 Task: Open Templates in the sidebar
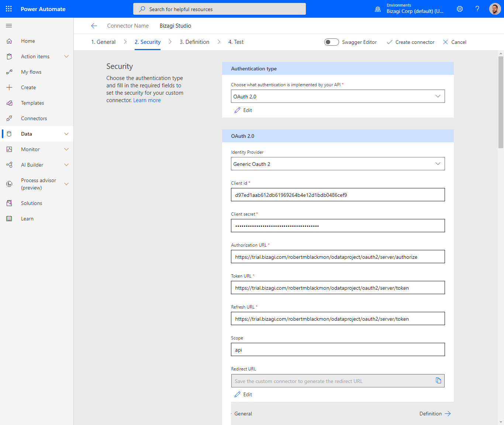point(32,103)
